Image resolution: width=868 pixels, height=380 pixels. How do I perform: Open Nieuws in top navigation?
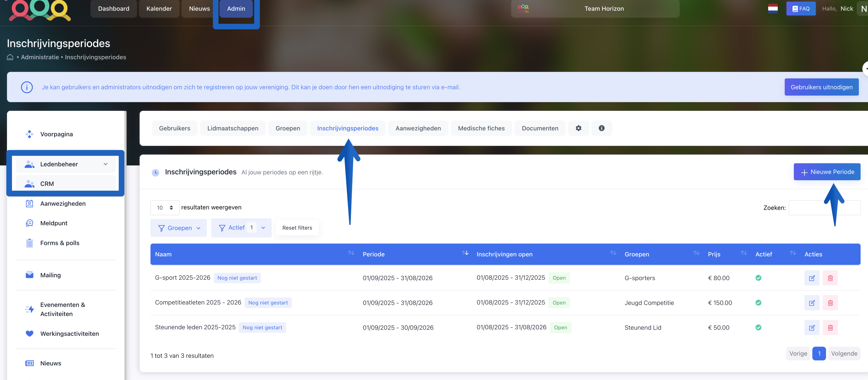[x=200, y=9]
